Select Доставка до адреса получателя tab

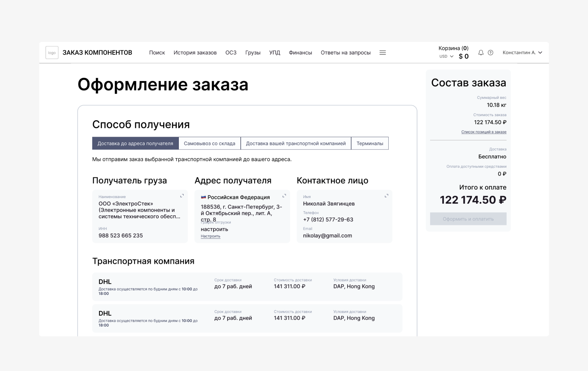(135, 143)
